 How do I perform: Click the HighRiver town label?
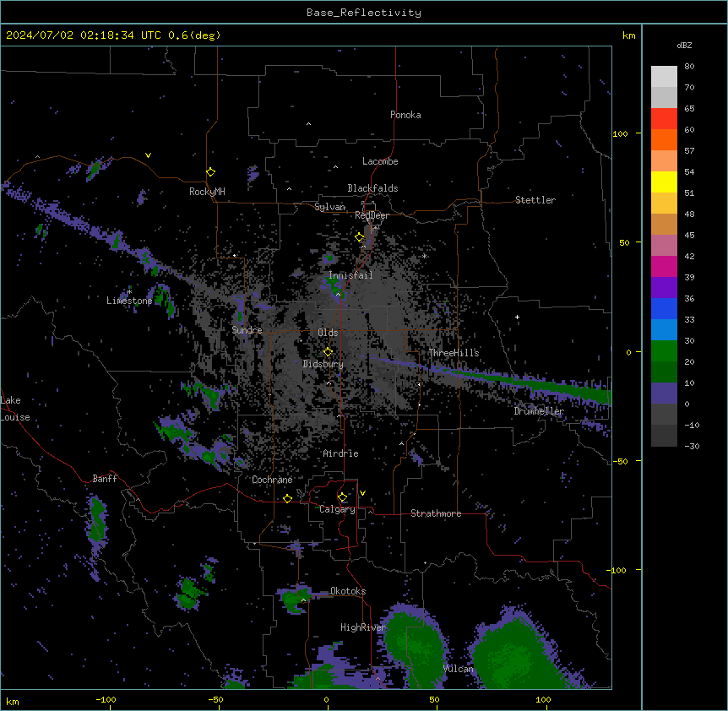tap(363, 627)
